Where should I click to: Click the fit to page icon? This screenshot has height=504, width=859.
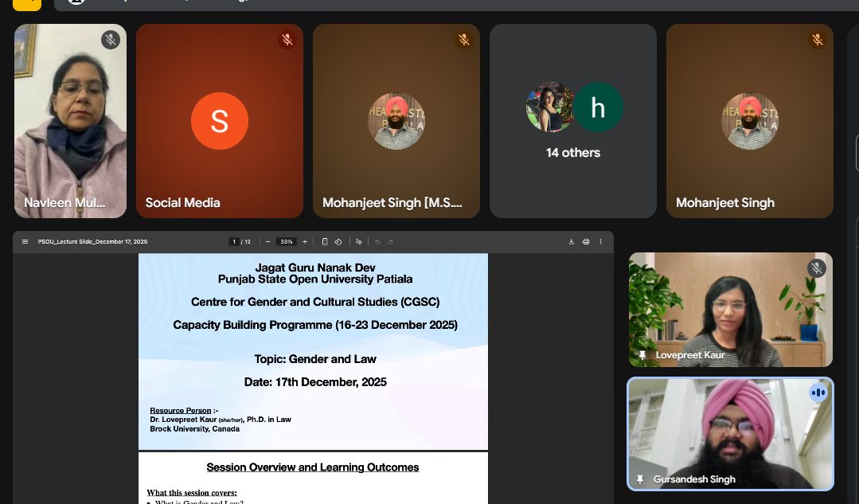pyautogui.click(x=325, y=241)
